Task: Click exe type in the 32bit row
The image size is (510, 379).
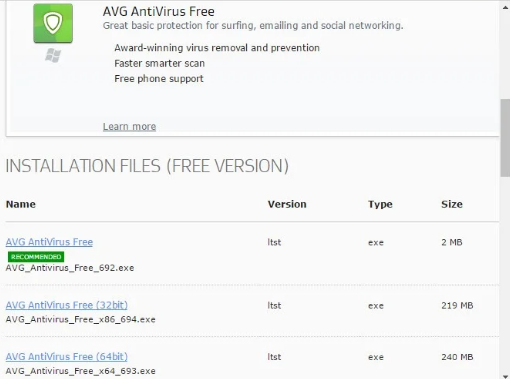Action: click(376, 306)
